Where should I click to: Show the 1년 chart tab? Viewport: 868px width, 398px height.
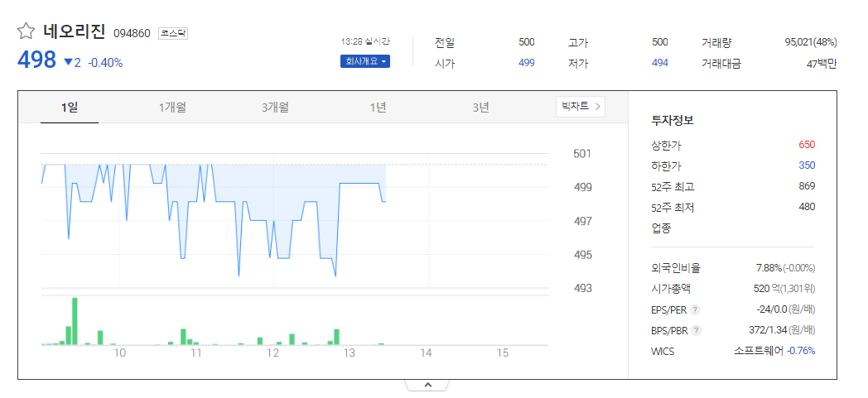pos(378,108)
